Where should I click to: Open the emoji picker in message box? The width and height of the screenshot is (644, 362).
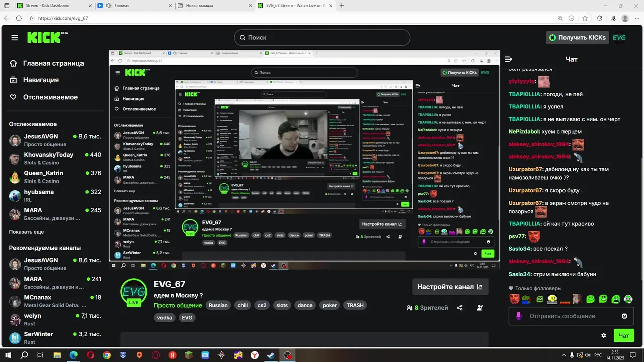tap(624, 316)
